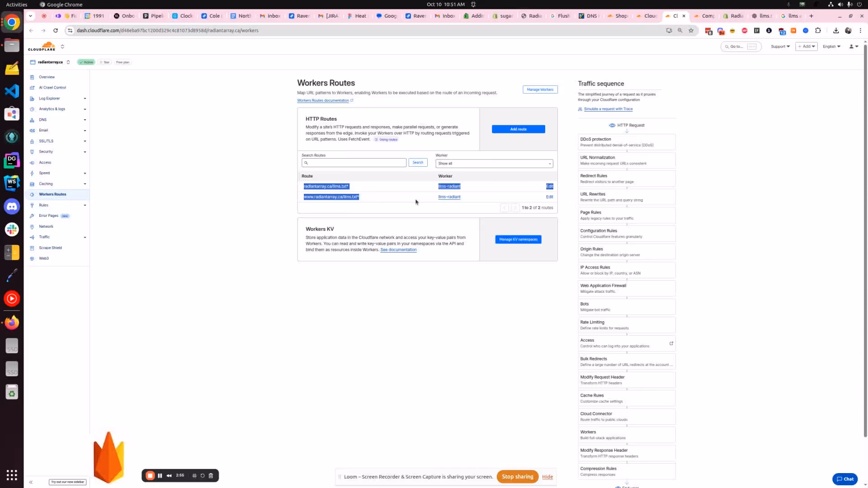Open the Show all Worker dropdown
The height and width of the screenshot is (488, 868).
pyautogui.click(x=494, y=163)
